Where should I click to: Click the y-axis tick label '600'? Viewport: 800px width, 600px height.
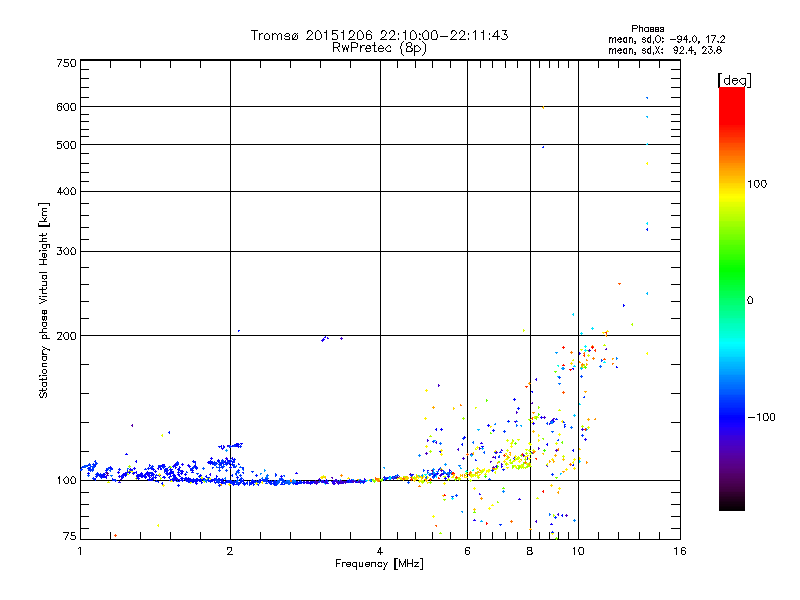(x=66, y=107)
